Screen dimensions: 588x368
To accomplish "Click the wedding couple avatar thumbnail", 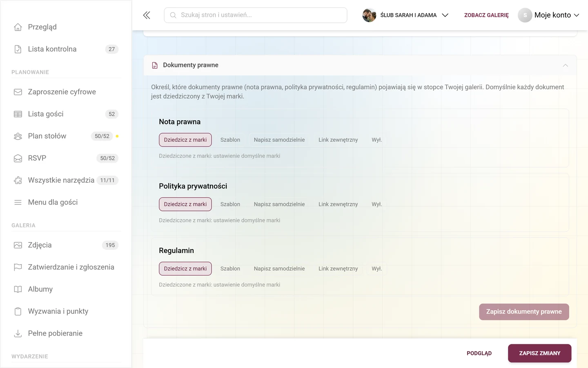I will tap(369, 15).
